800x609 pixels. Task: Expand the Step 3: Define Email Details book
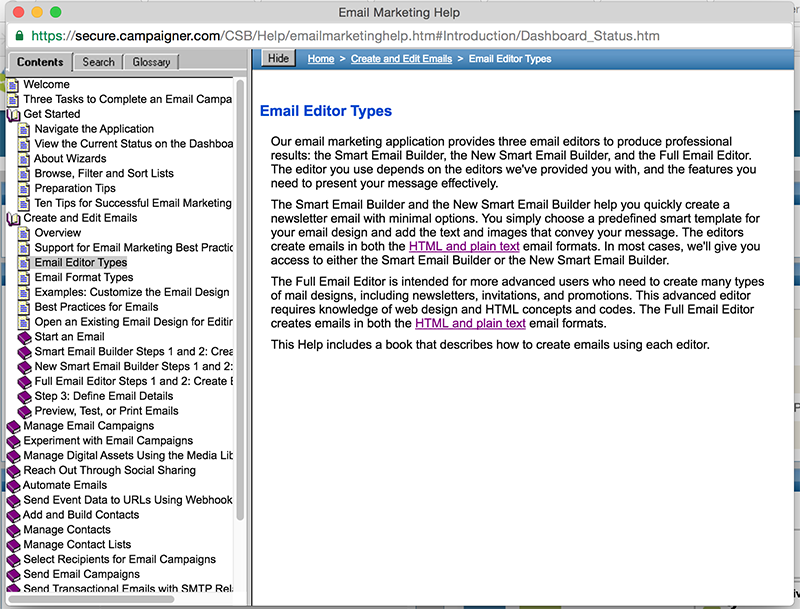(24, 397)
